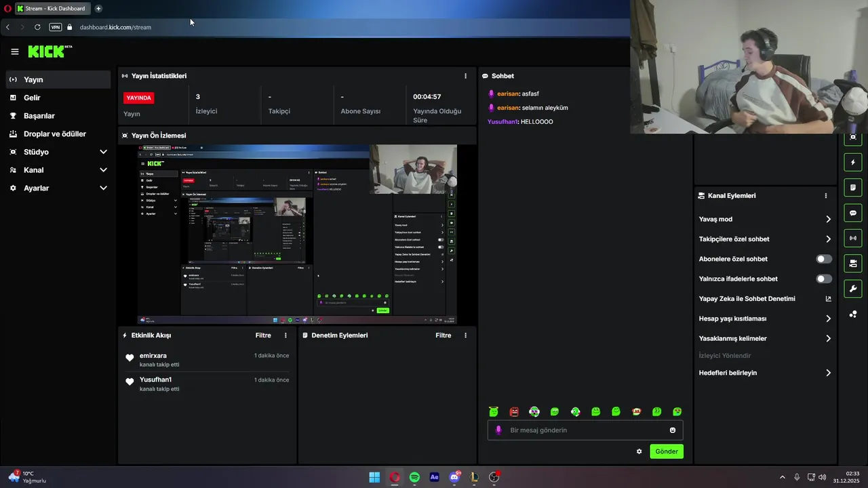Viewport: 868px width, 488px height.
Task: Click the Bir mesaj gönderin input field
Action: (585, 430)
